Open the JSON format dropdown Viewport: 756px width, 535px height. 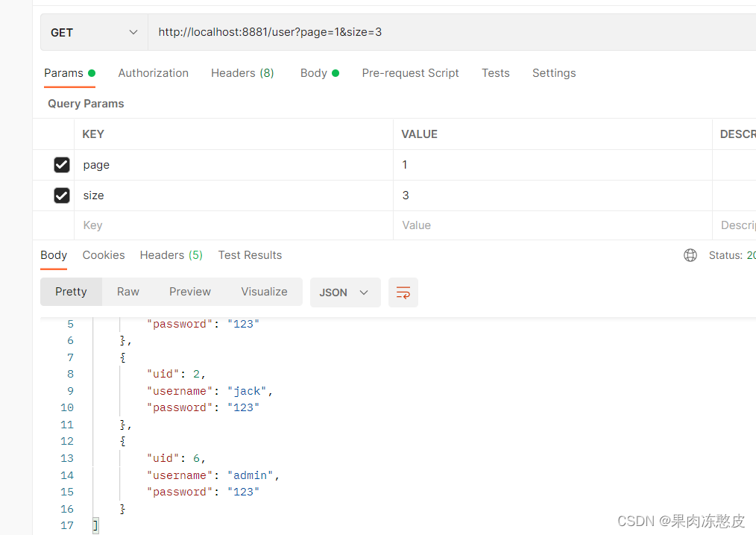tap(345, 292)
